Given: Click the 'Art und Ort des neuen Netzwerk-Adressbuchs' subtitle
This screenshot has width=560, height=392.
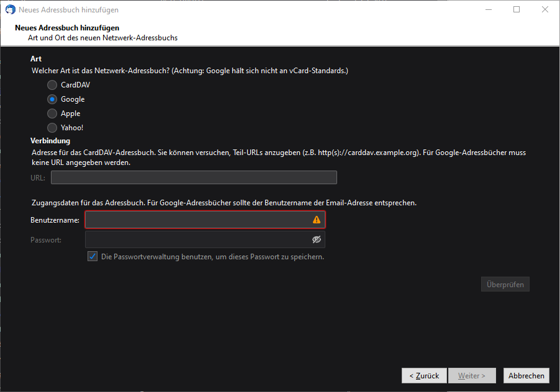Looking at the screenshot, I should [103, 38].
